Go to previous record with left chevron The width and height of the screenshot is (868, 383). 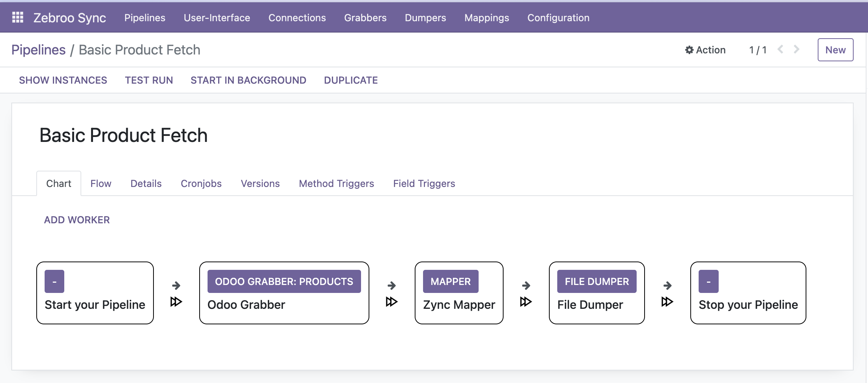[780, 49]
